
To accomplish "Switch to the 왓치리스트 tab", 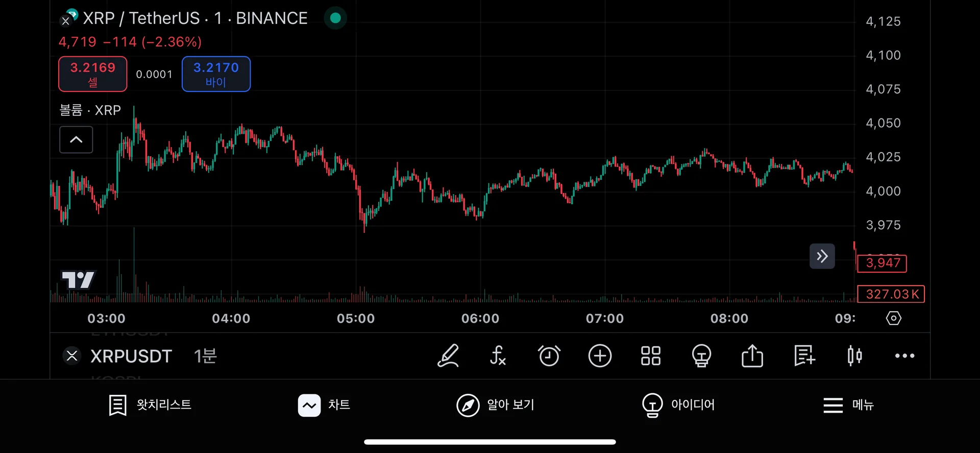I will (x=150, y=405).
